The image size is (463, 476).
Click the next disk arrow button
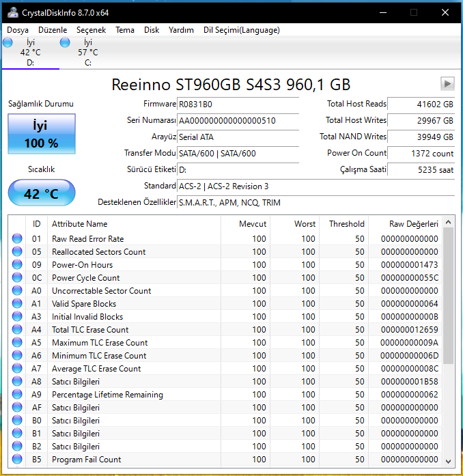pyautogui.click(x=447, y=83)
